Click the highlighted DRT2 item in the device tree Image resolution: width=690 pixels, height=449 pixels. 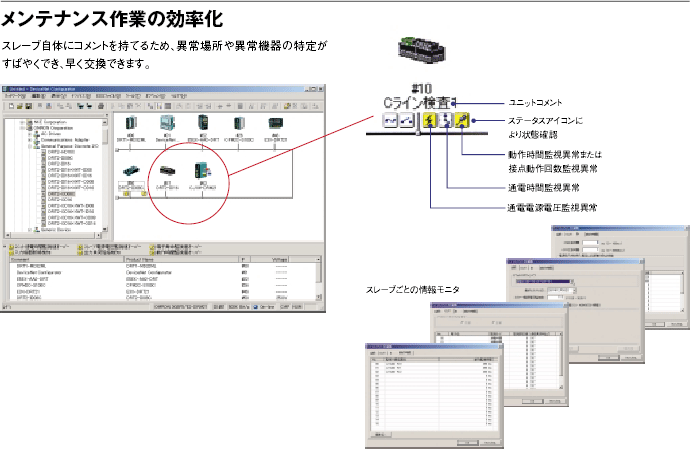pos(61,194)
